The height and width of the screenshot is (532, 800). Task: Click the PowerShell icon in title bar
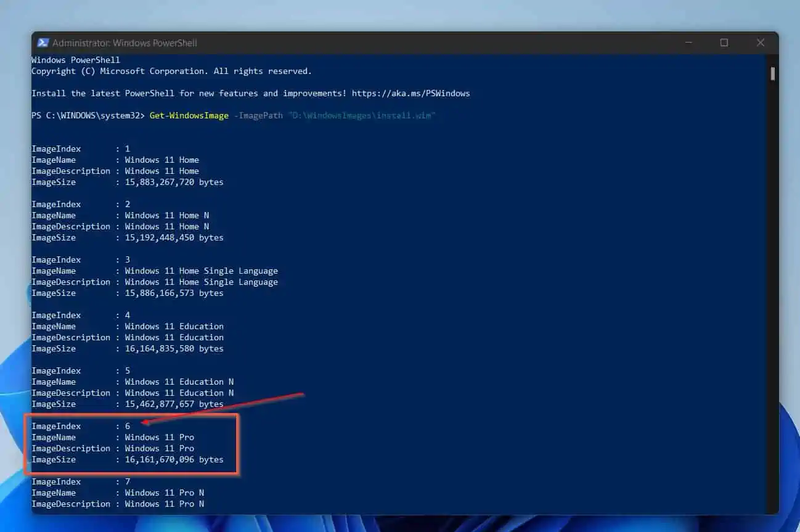pyautogui.click(x=43, y=43)
